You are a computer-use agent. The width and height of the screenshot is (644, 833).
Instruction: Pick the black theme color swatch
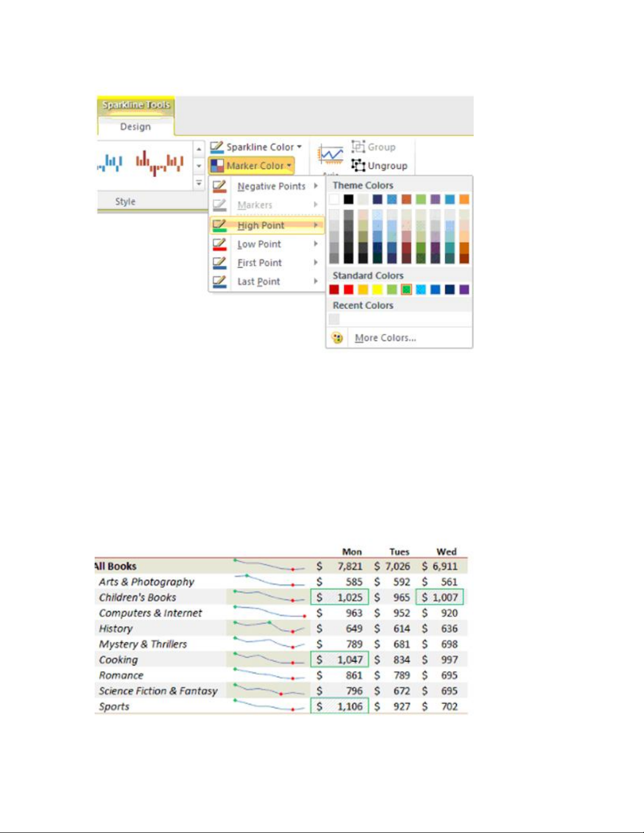coord(349,199)
